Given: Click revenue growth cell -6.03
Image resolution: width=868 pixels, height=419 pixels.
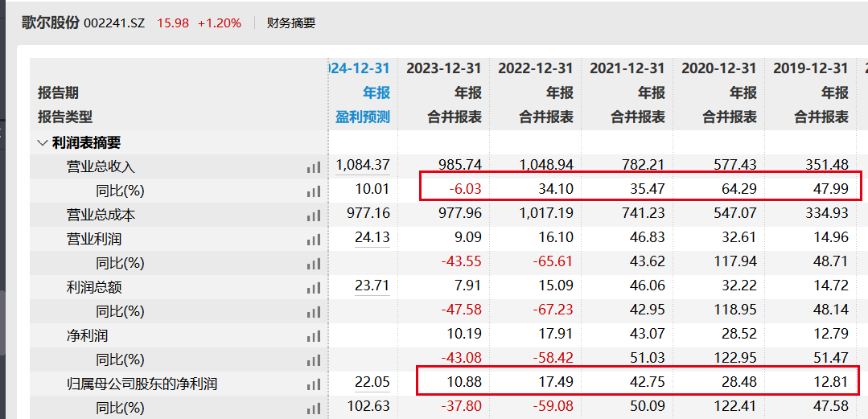Looking at the screenshot, I should (x=466, y=189).
